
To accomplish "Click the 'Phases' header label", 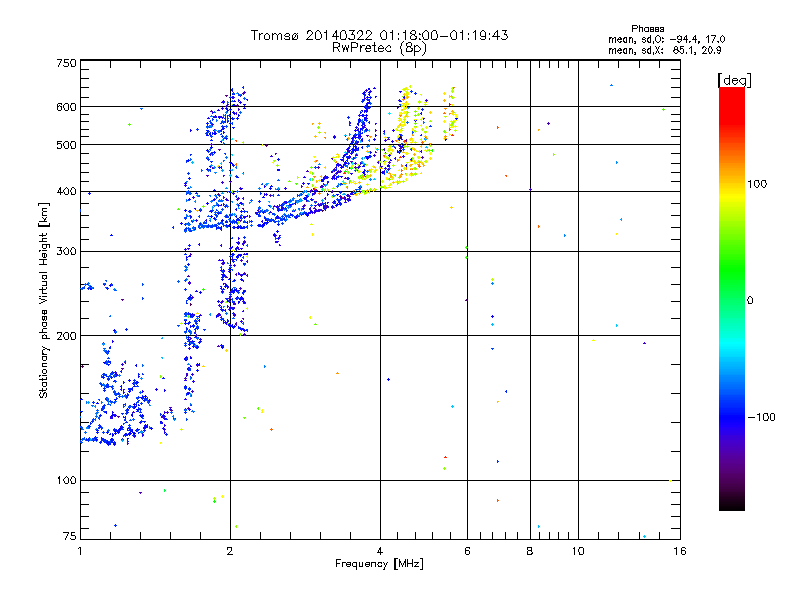I will [x=647, y=29].
